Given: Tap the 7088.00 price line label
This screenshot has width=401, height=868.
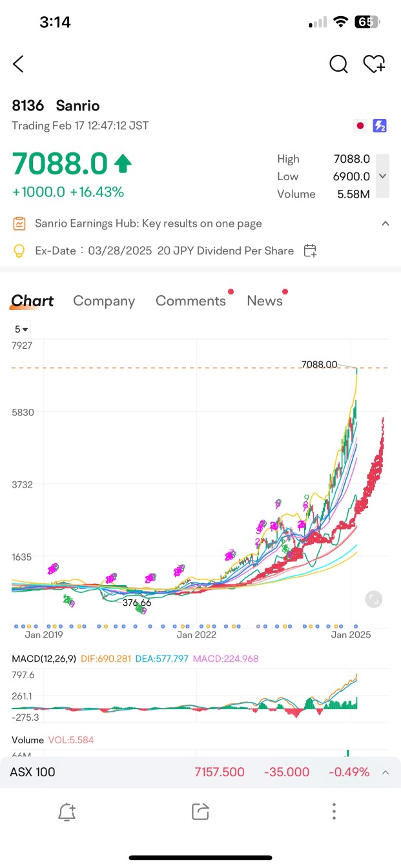Looking at the screenshot, I should (x=319, y=364).
